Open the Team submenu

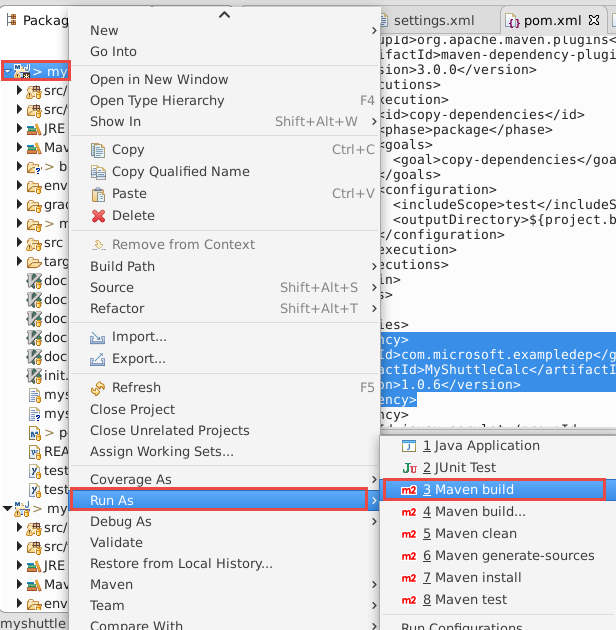click(x=225, y=605)
